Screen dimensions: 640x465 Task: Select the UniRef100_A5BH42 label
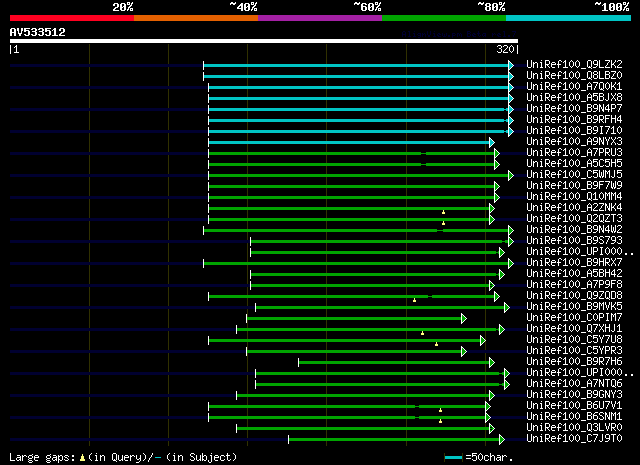point(574,273)
